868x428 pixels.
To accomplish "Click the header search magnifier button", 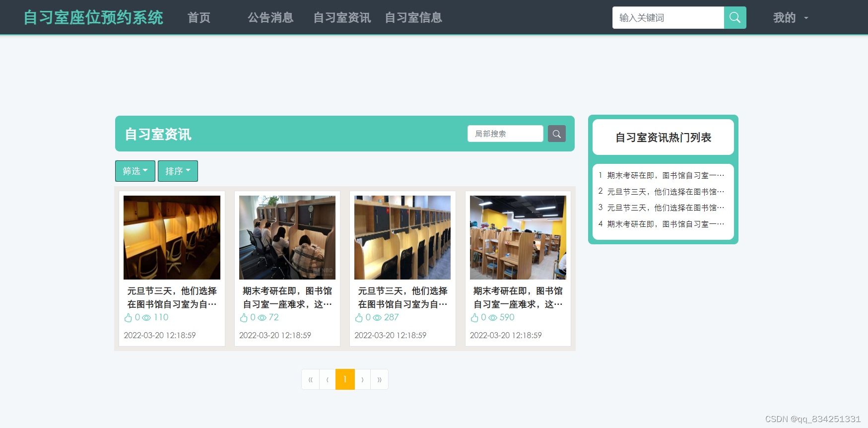I will (x=735, y=17).
